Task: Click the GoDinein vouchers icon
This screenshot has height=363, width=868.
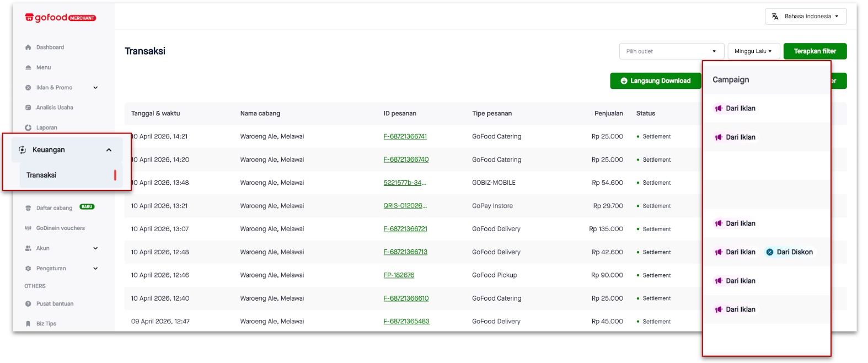Action: tap(28, 228)
